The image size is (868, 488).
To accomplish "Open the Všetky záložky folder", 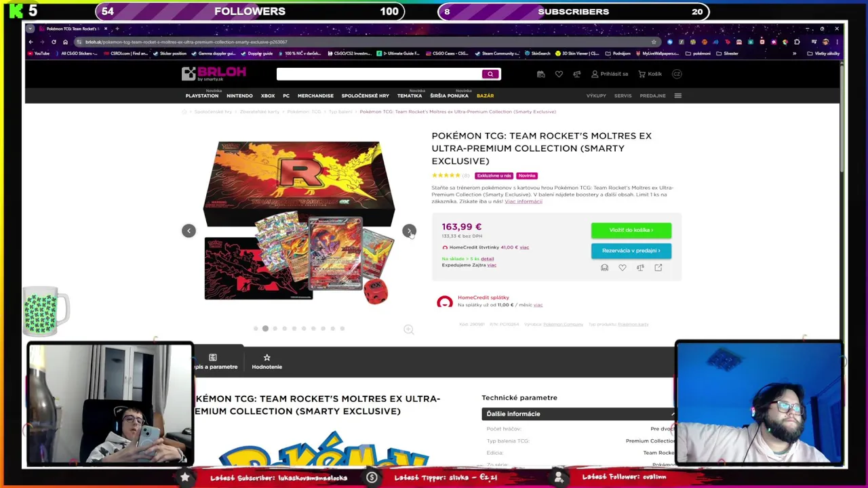I will tap(824, 54).
